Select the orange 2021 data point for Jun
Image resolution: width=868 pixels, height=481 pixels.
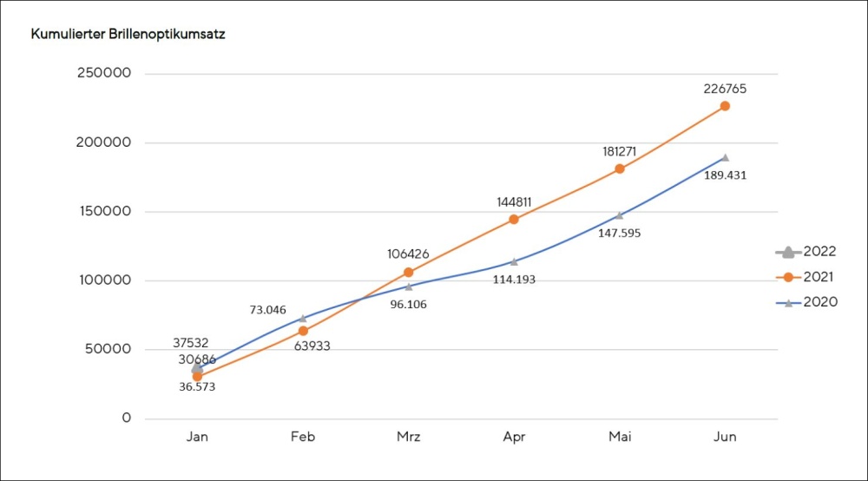[x=725, y=106]
